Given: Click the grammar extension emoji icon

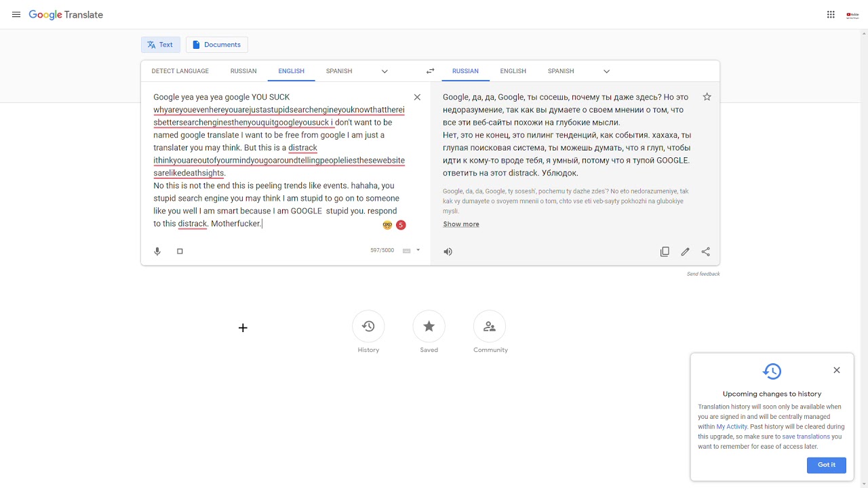Looking at the screenshot, I should (387, 225).
